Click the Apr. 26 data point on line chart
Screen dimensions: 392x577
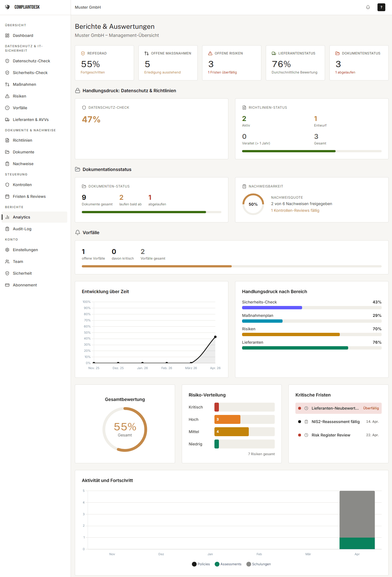point(215,337)
